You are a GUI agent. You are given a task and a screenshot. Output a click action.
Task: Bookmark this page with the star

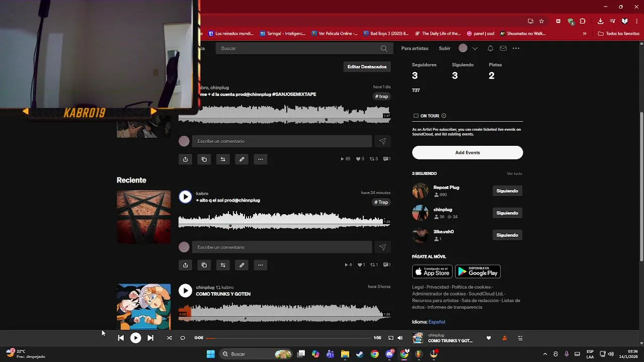tap(541, 21)
